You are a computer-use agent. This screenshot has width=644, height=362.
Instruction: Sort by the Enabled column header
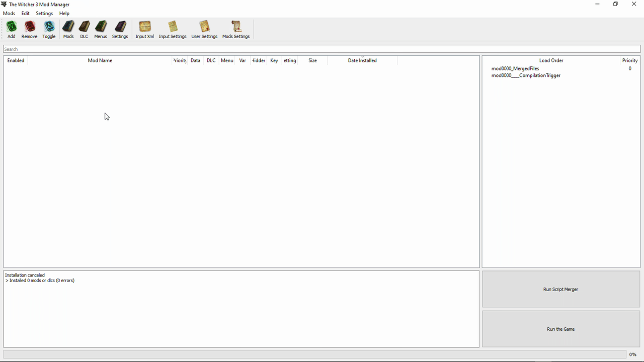16,60
